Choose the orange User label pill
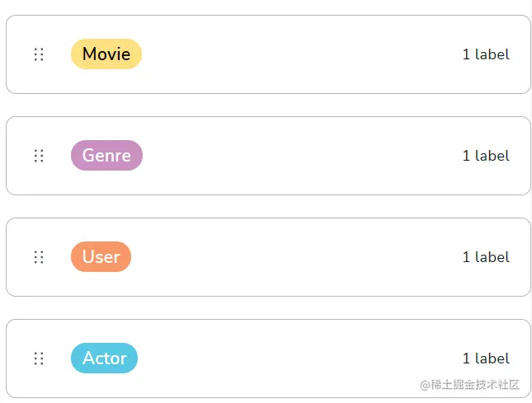The width and height of the screenshot is (532, 403). [101, 257]
